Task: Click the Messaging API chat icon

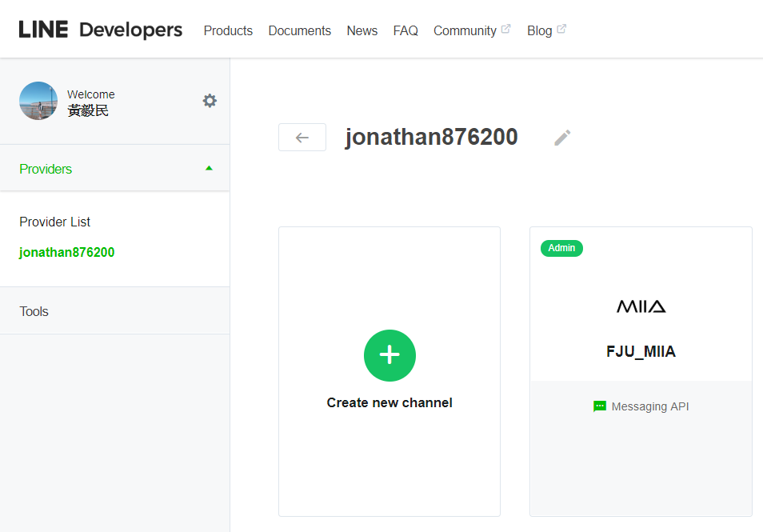Action: (x=600, y=406)
